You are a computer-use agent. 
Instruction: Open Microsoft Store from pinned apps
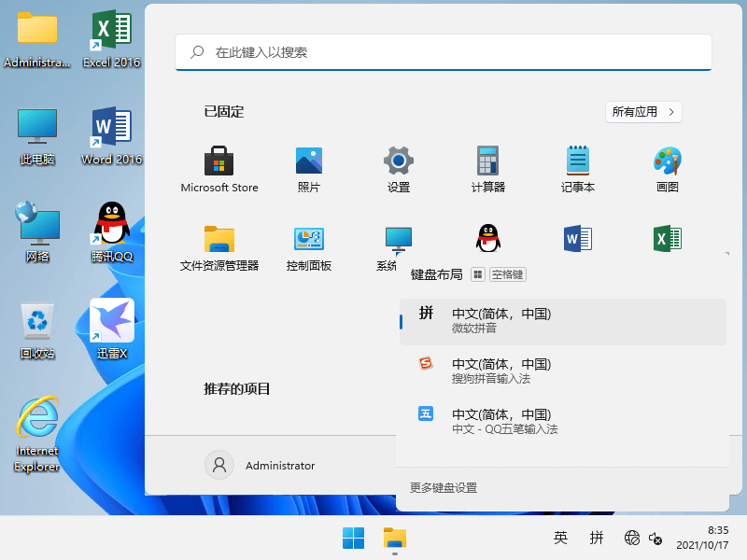pos(219,169)
